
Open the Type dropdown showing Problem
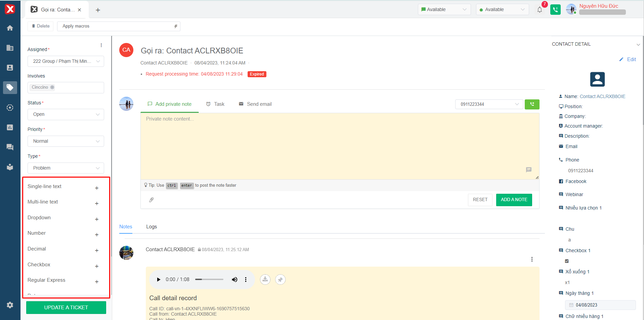point(66,168)
